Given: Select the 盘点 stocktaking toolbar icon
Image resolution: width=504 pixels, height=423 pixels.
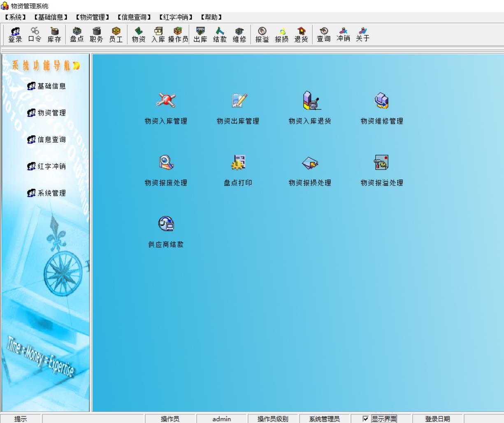Looking at the screenshot, I should pos(77,35).
